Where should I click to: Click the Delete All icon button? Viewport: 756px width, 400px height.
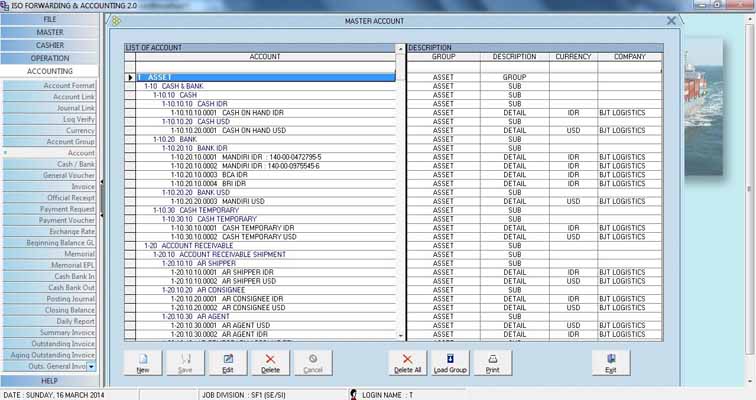coord(407,362)
